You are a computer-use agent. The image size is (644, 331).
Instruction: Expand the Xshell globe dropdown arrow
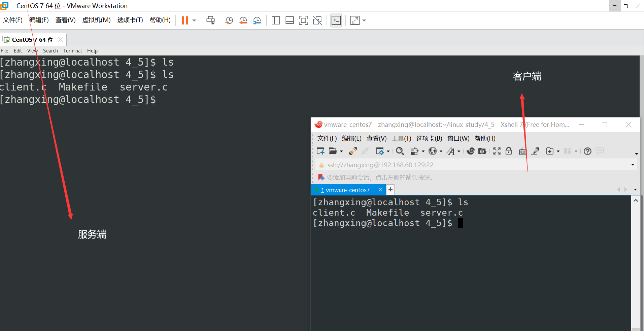point(441,151)
